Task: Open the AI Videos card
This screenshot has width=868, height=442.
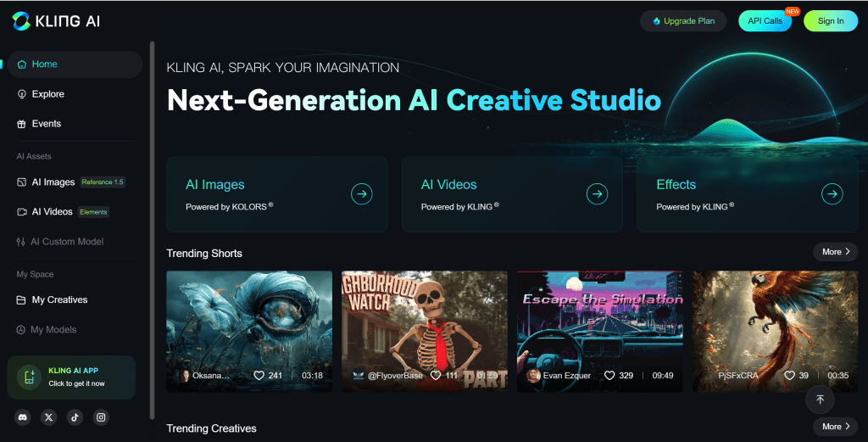Action: pos(512,194)
